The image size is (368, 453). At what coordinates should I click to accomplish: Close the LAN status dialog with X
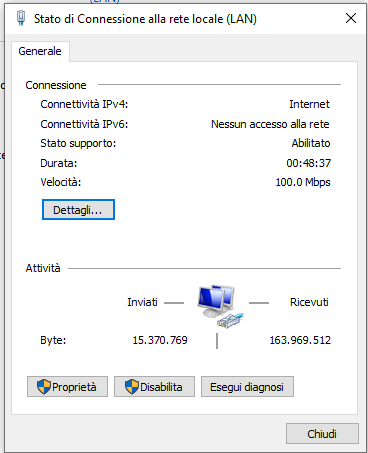click(x=351, y=18)
